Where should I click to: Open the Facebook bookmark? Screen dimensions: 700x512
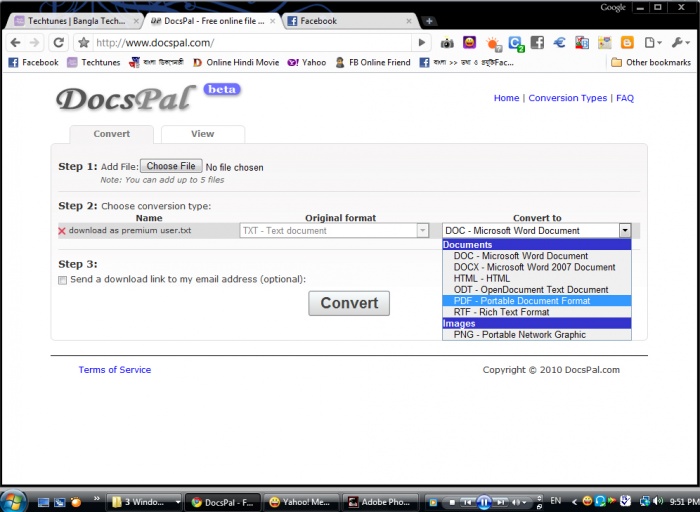[x=34, y=62]
